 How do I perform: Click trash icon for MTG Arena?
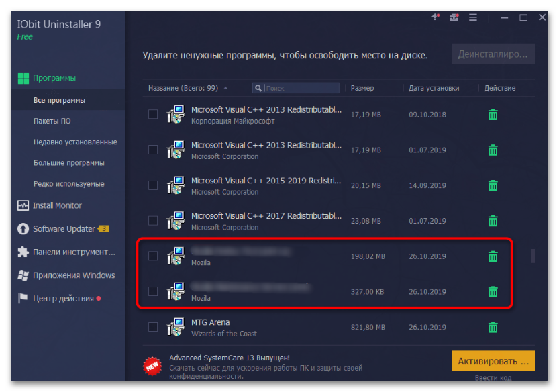pyautogui.click(x=493, y=327)
